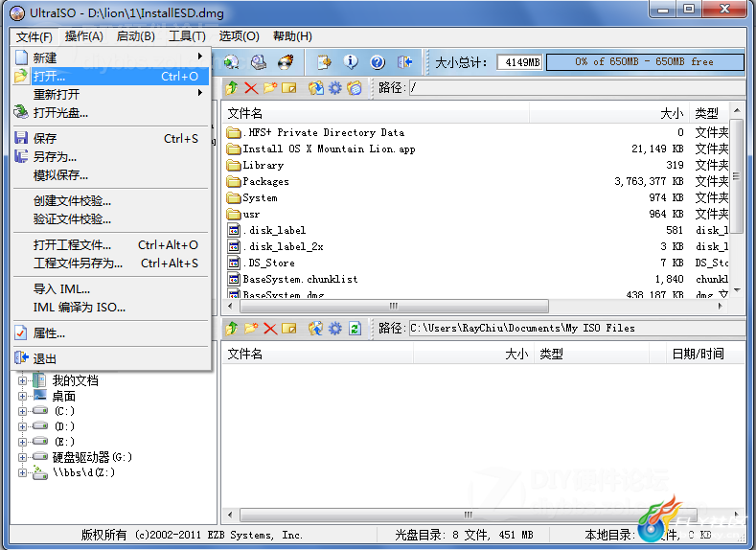Click the exit door toolbar icon
756x550 pixels.
pyautogui.click(x=404, y=62)
